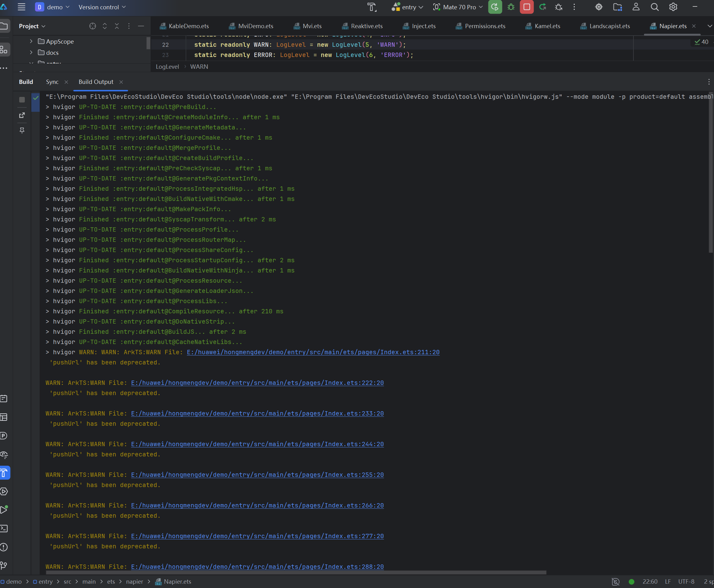Open Build panel more options
714x588 pixels.
[x=708, y=82]
